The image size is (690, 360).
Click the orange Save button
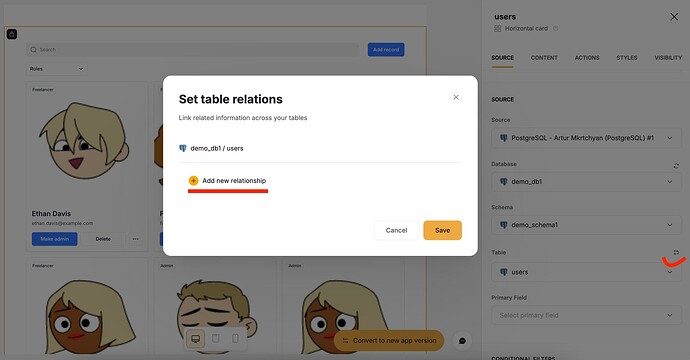click(443, 230)
